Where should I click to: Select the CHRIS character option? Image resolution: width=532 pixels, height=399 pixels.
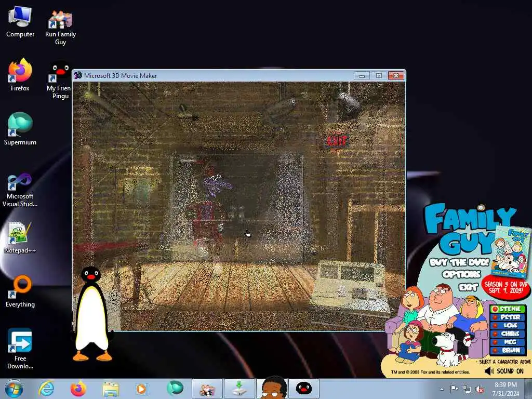[x=508, y=334]
